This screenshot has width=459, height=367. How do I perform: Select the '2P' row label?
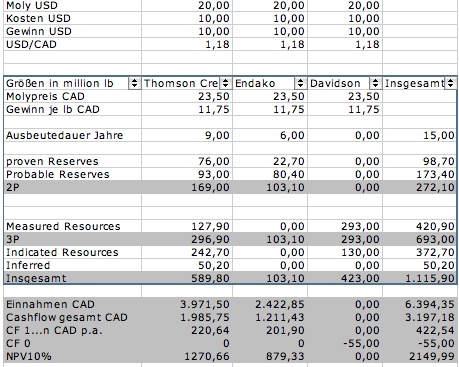coord(72,187)
